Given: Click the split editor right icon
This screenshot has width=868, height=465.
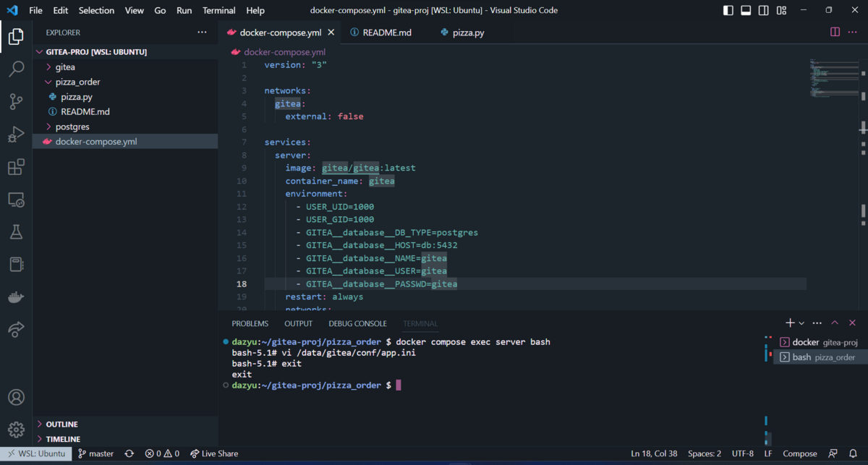Looking at the screenshot, I should (x=835, y=32).
